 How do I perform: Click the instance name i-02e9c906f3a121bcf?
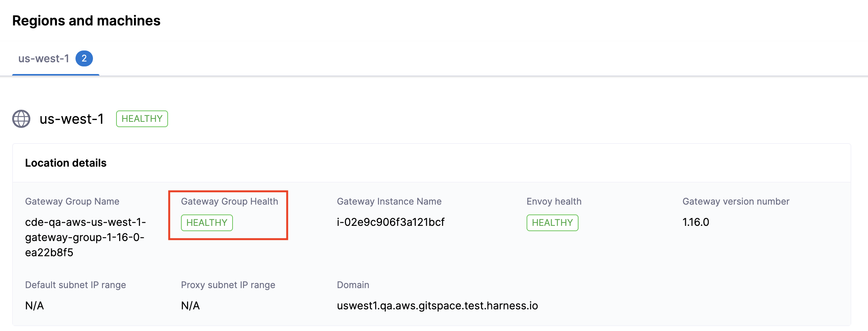pyautogui.click(x=391, y=222)
